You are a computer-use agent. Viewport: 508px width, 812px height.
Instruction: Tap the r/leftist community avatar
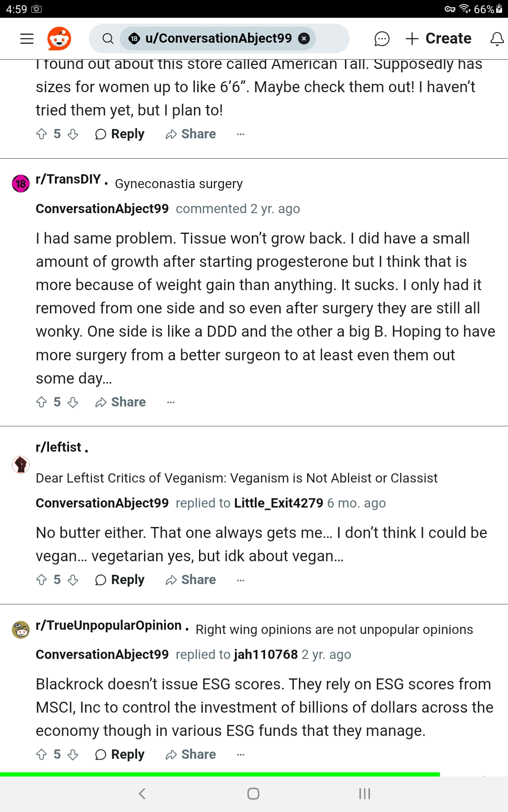[21, 464]
